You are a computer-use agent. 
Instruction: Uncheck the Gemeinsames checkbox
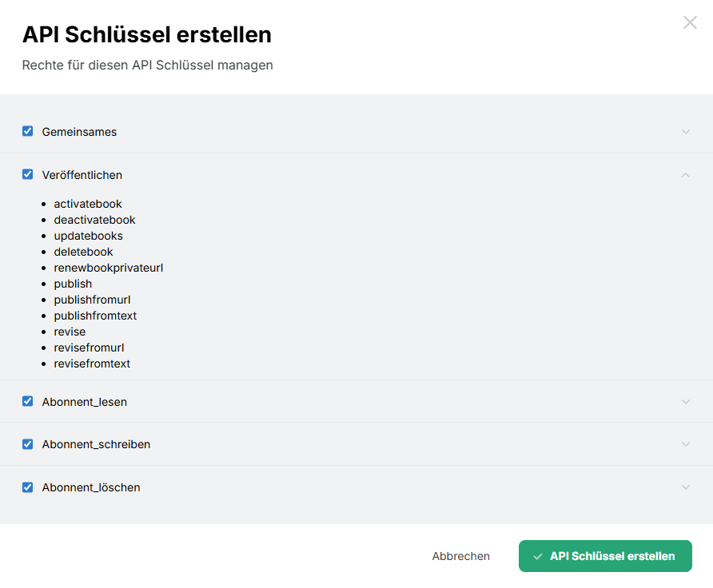point(28,131)
